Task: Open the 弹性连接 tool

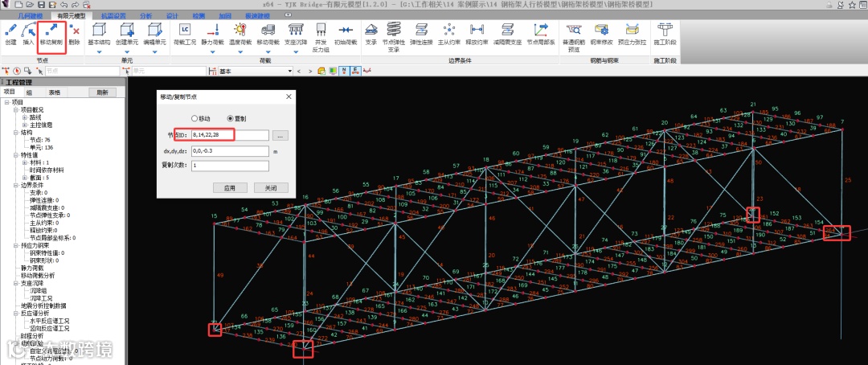Action: tap(421, 33)
